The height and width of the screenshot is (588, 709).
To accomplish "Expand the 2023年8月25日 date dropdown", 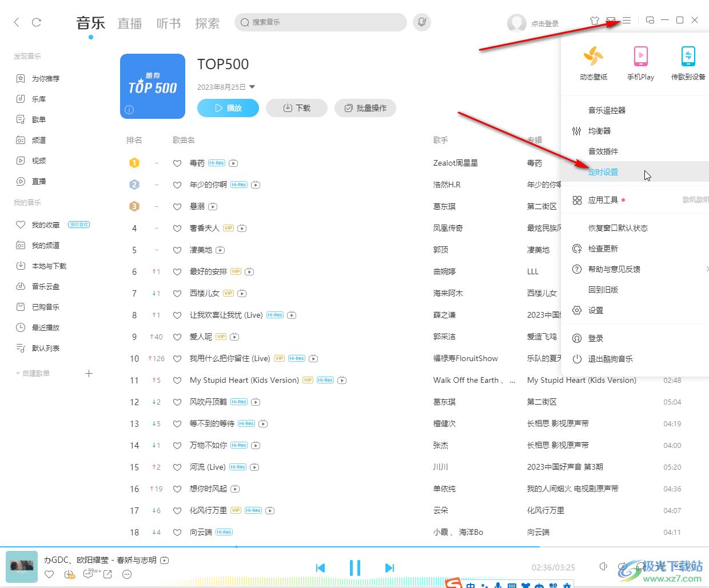I will 252,87.
